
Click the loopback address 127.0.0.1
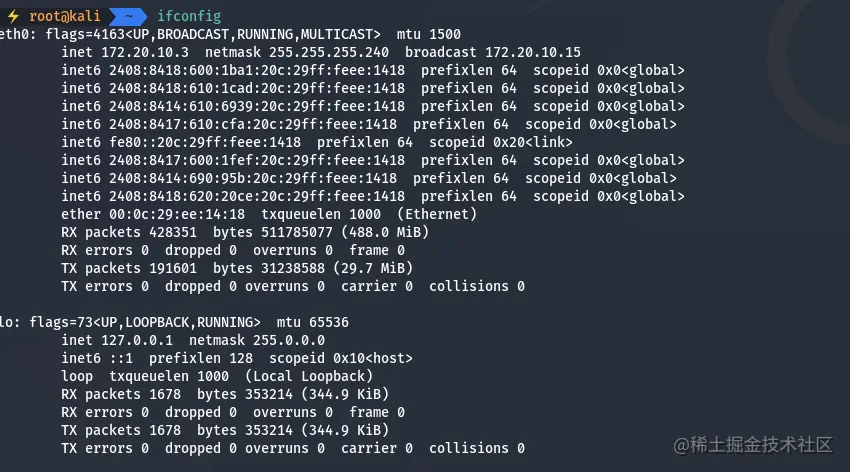143,340
